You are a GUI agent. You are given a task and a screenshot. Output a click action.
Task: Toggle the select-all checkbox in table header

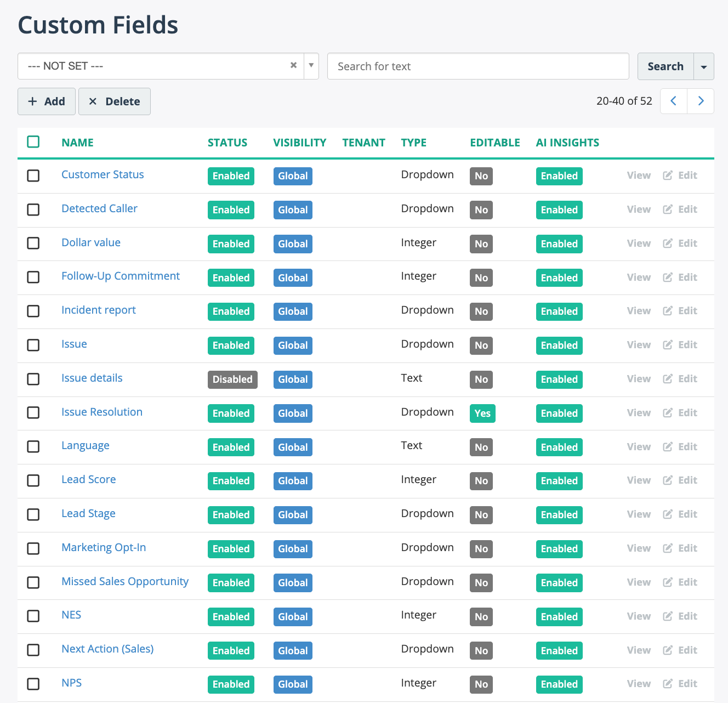(33, 142)
